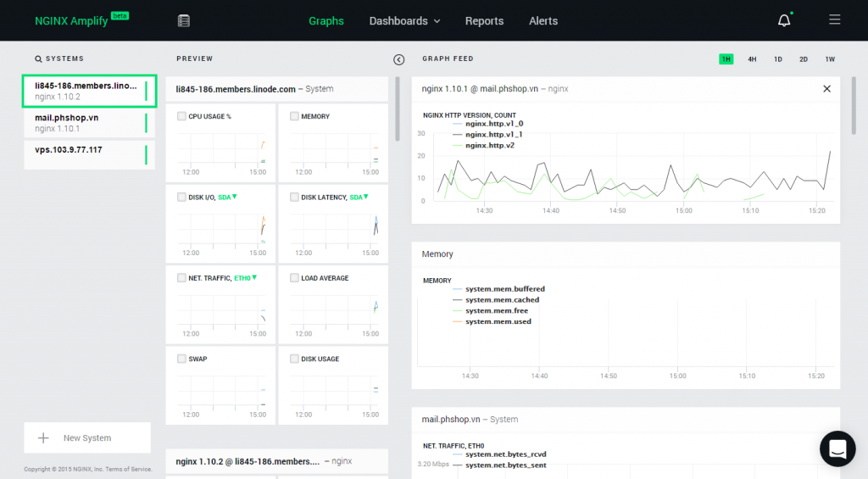This screenshot has height=479, width=868.
Task: Expand the Dashboards dropdown menu
Action: click(x=404, y=21)
